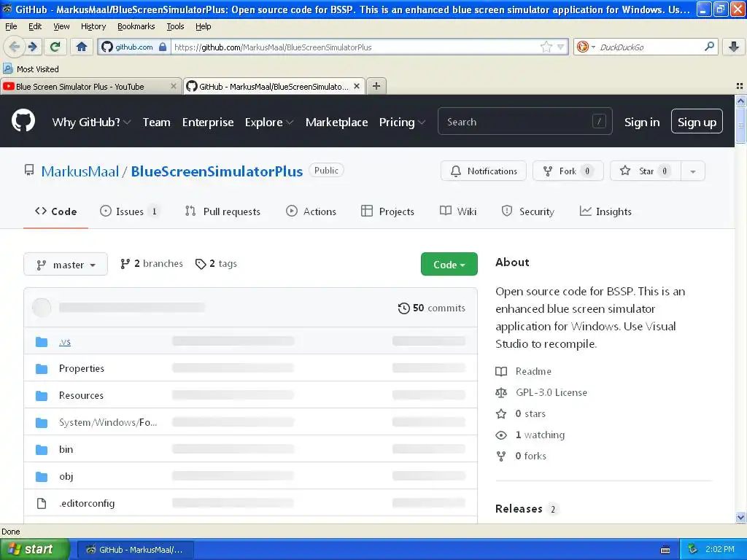Open the BlueScreenSimulatorPlus repository link

[217, 171]
